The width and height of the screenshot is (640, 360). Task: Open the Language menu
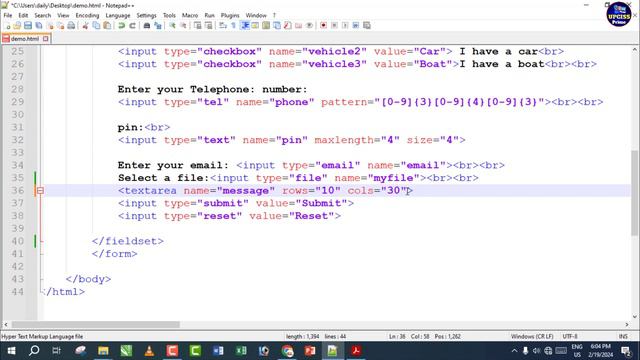(x=118, y=15)
